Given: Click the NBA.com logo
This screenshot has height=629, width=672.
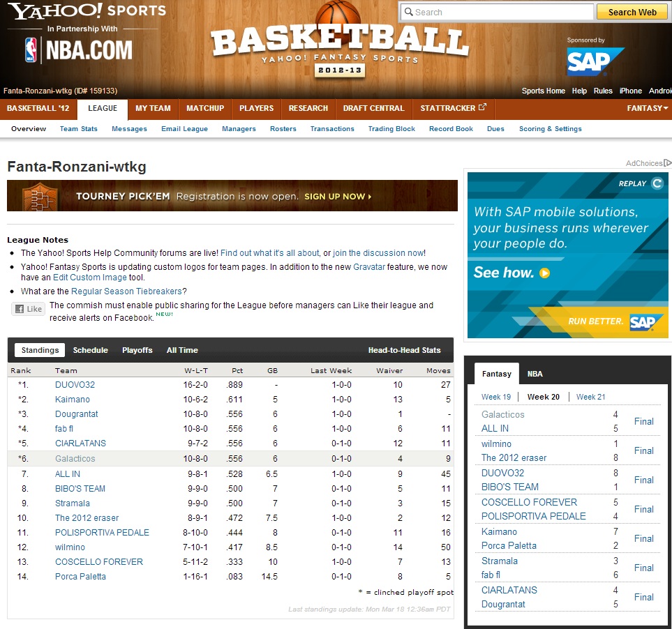Looking at the screenshot, I should point(78,50).
